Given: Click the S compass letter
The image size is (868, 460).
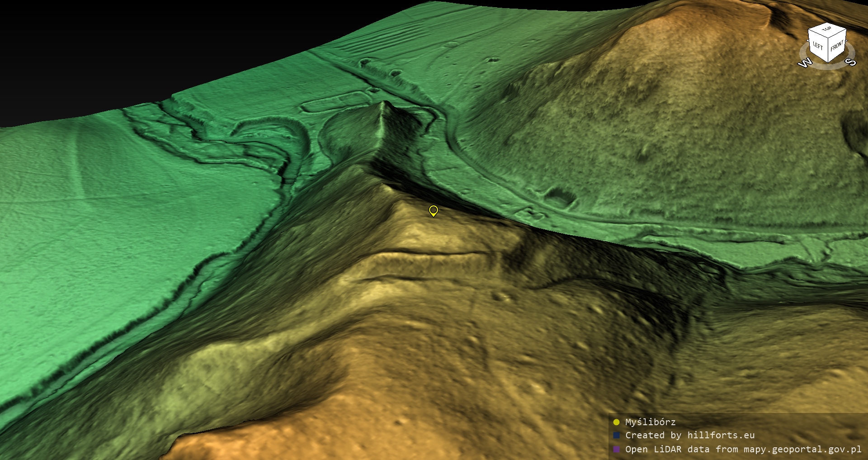Looking at the screenshot, I should click(850, 62).
